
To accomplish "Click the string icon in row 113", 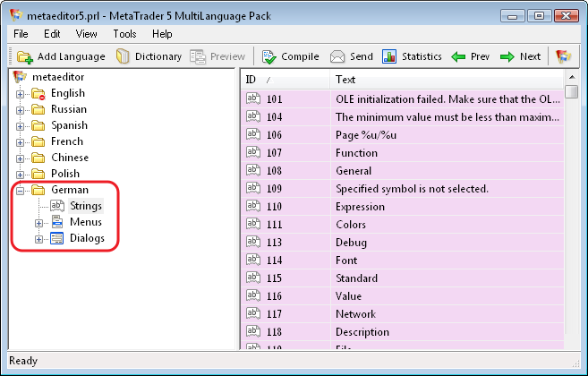I will [x=253, y=242].
